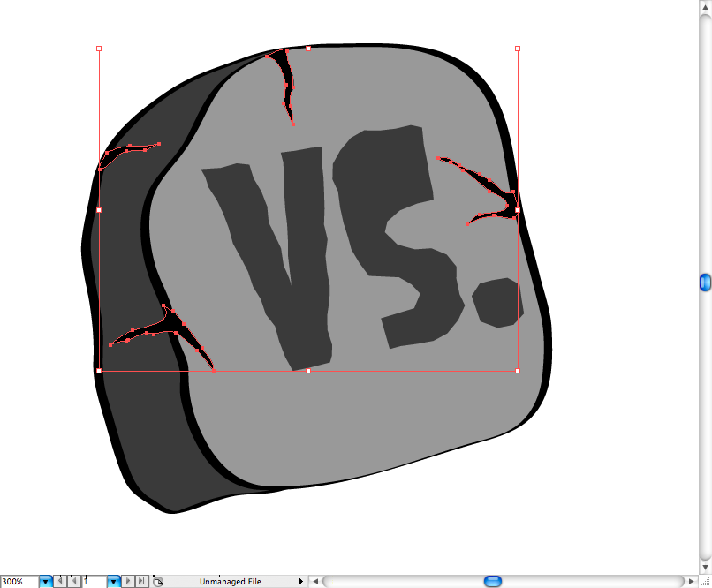
Task: Click the Unmanaged File status label
Action: tap(230, 582)
